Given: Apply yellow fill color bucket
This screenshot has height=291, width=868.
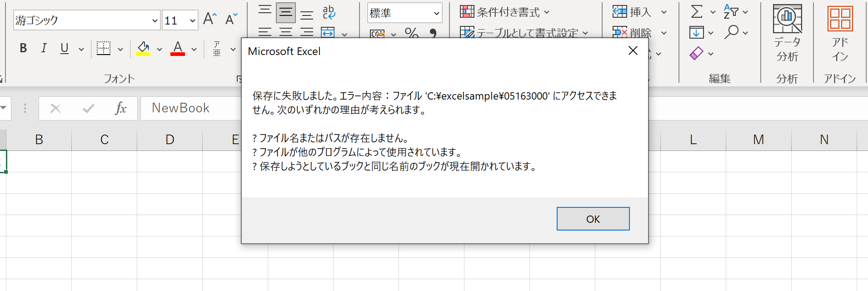Looking at the screenshot, I should point(143,48).
